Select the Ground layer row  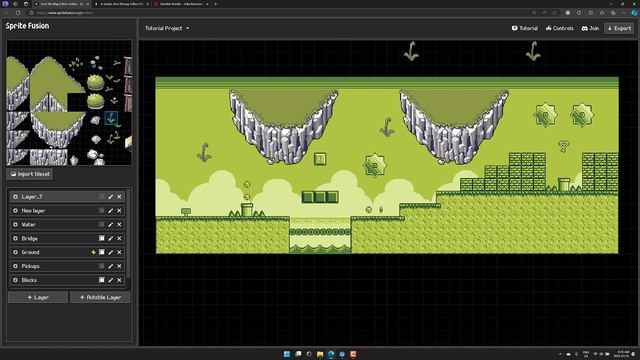(67, 252)
